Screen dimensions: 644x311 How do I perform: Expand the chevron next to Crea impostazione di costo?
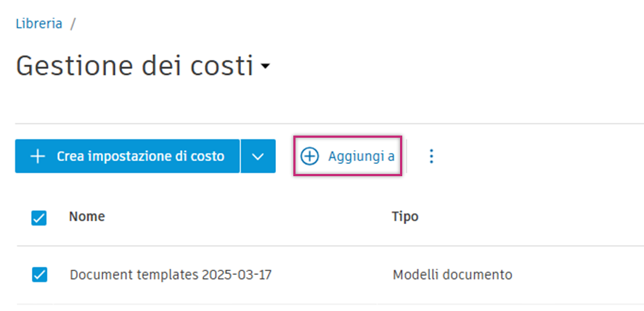pos(258,156)
